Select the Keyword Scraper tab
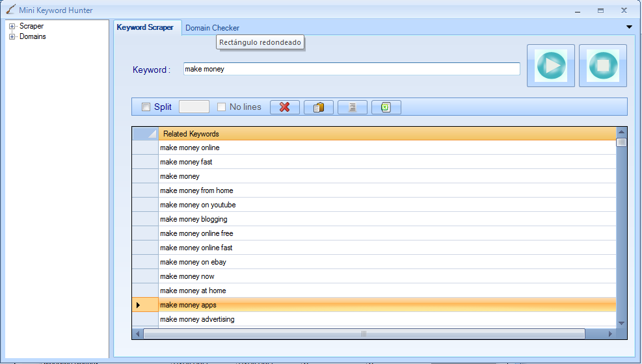Viewport: 642px width, 364px height. pos(145,28)
